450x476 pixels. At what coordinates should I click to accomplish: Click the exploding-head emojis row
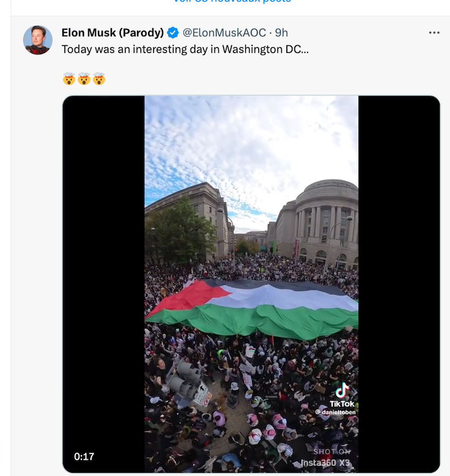tap(83, 79)
